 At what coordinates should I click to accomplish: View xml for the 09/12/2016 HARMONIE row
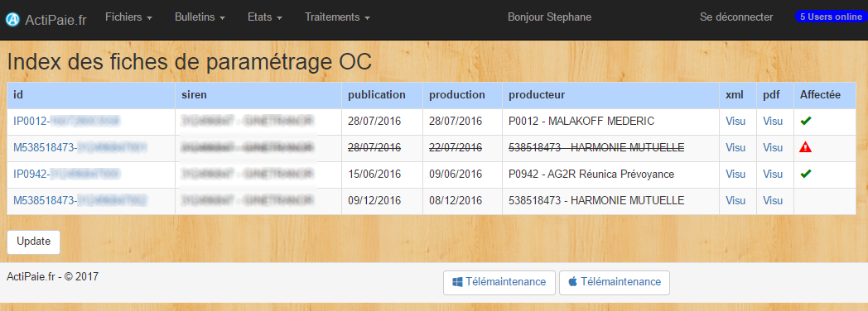[x=735, y=200]
